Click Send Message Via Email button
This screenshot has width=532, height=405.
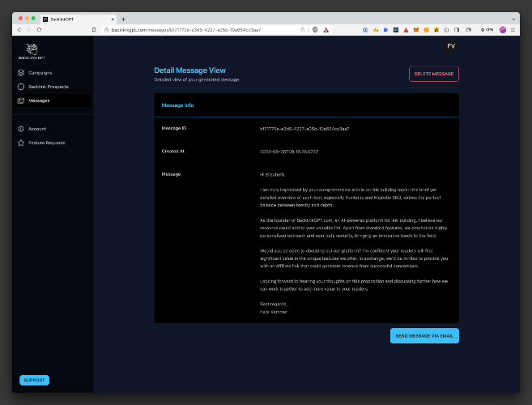(424, 336)
